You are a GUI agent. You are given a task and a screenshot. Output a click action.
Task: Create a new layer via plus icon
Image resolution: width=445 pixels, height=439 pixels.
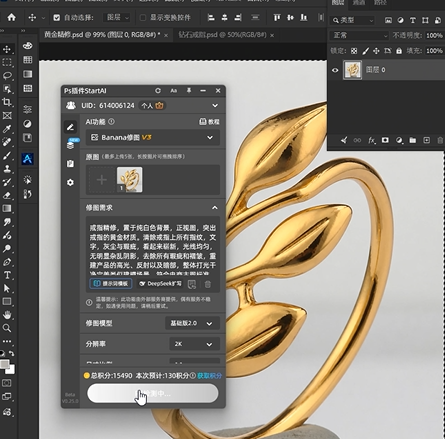pyautogui.click(x=426, y=140)
